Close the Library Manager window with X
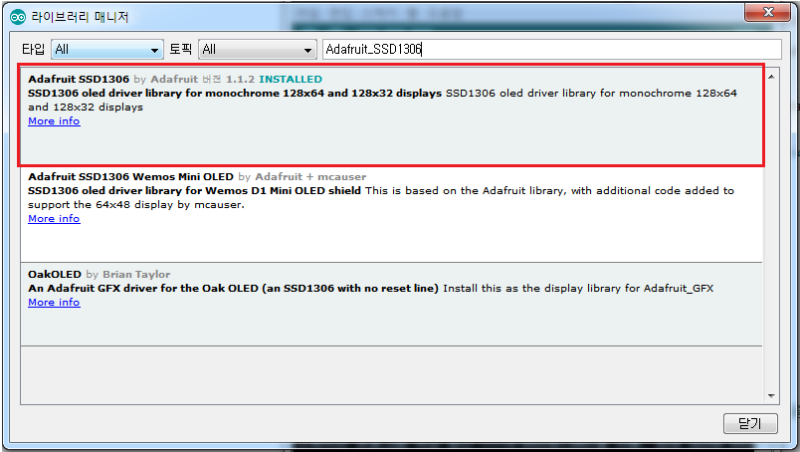 (x=768, y=12)
